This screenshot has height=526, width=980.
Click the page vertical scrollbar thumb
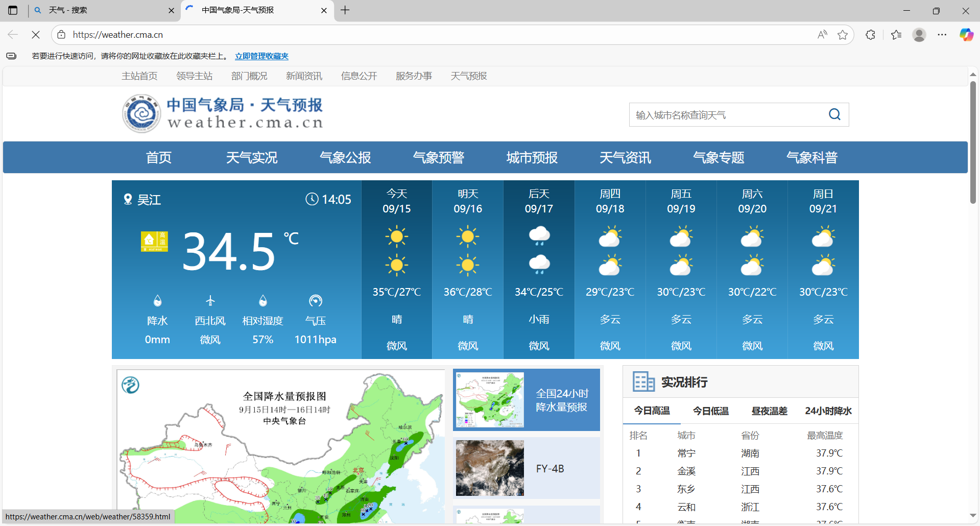[973, 143]
